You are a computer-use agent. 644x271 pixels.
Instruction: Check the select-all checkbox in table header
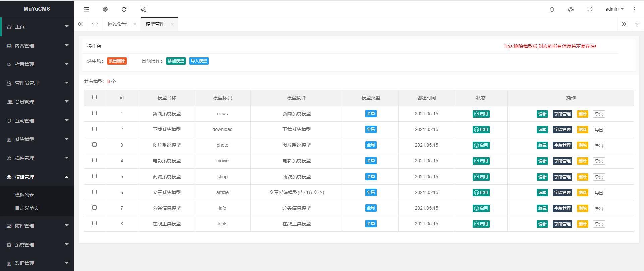coord(94,97)
